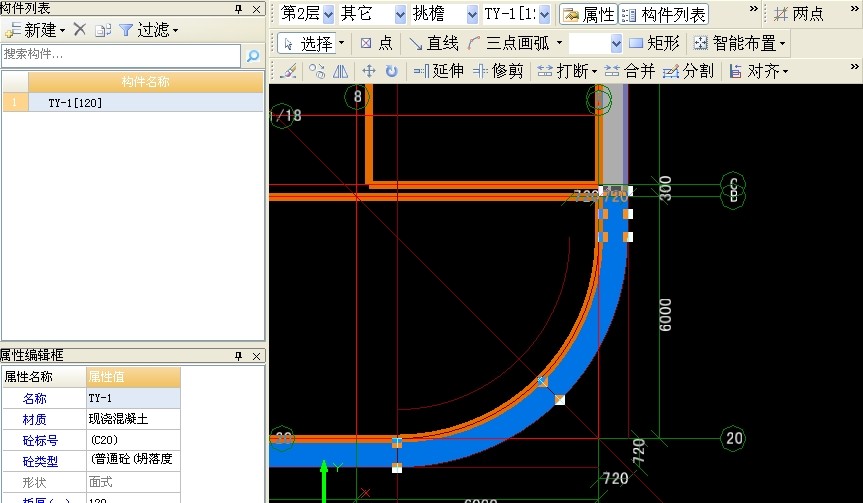Click the rotate tool icon

(391, 71)
